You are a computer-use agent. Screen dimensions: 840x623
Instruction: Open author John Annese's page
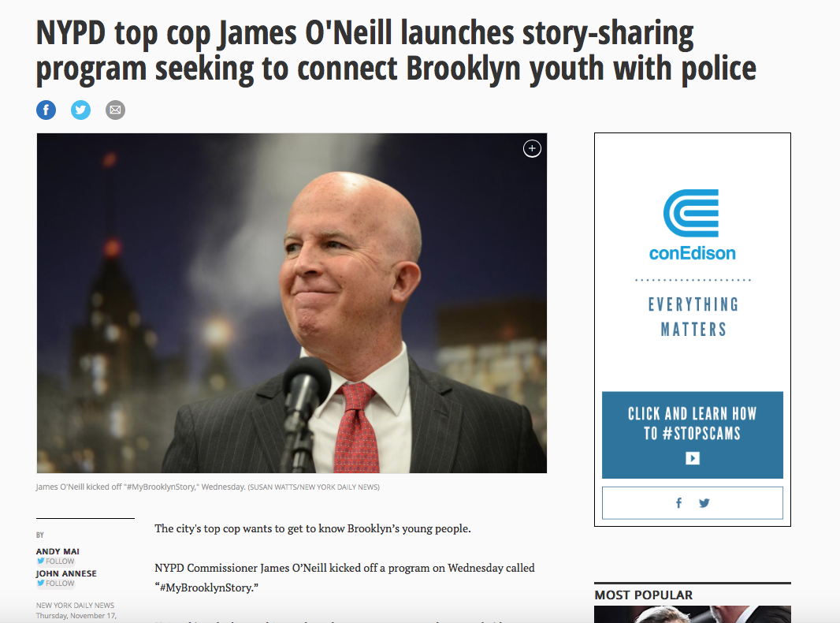[x=66, y=573]
